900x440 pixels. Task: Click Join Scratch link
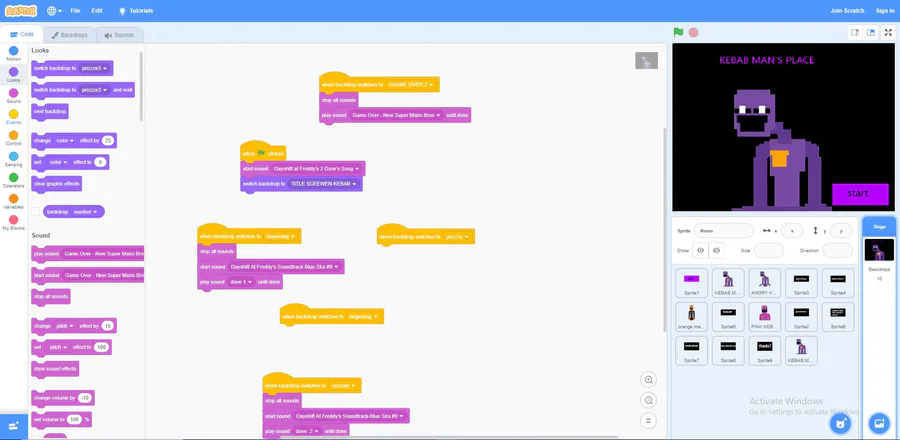(847, 10)
